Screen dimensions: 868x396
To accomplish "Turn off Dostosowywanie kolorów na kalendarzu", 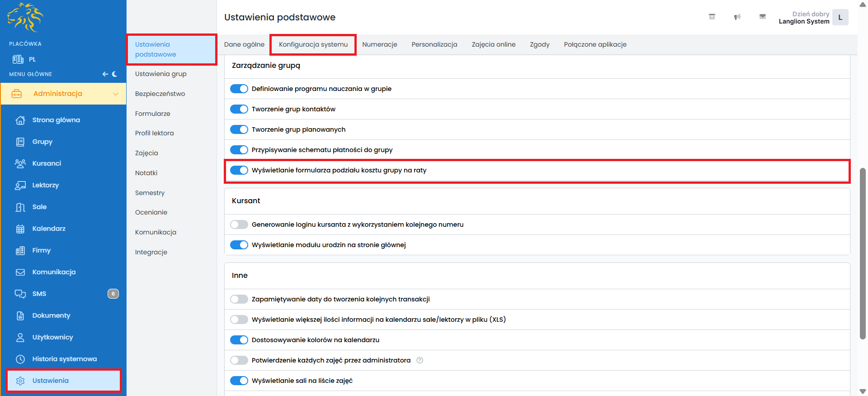I will [x=239, y=340].
